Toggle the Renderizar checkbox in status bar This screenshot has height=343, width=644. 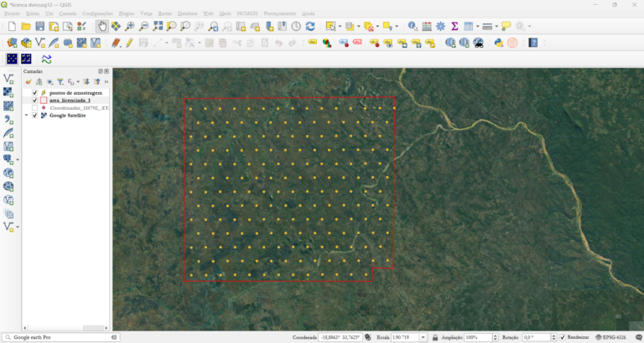563,337
